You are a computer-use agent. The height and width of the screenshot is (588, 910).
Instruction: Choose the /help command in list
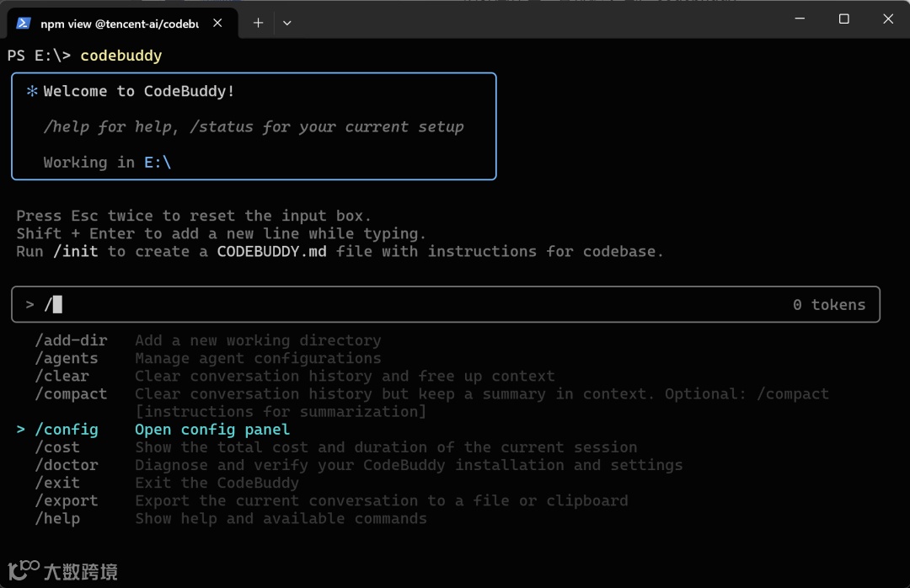tap(57, 519)
